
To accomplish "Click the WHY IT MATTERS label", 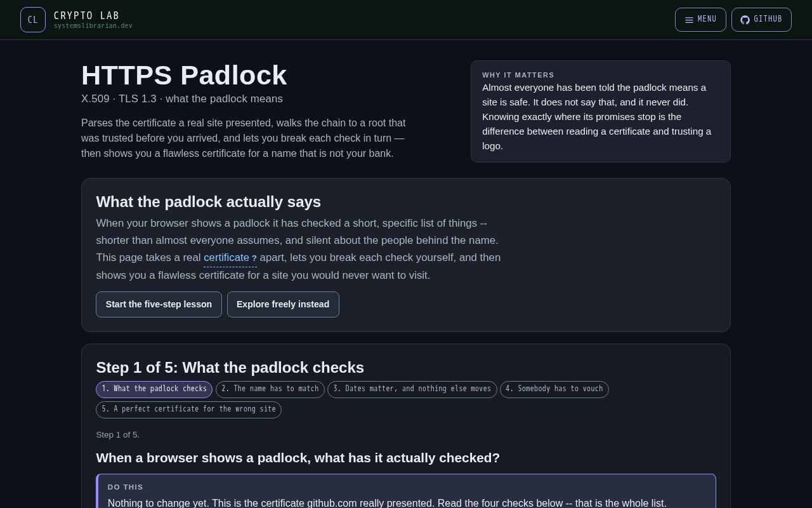I will point(518,75).
